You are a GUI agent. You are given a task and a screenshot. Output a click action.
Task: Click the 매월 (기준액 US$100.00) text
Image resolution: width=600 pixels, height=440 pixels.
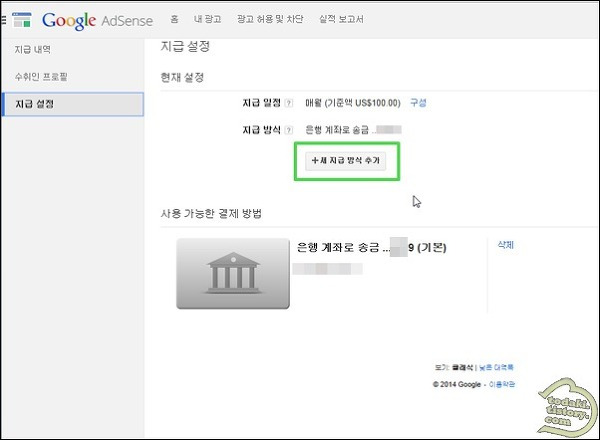point(352,103)
